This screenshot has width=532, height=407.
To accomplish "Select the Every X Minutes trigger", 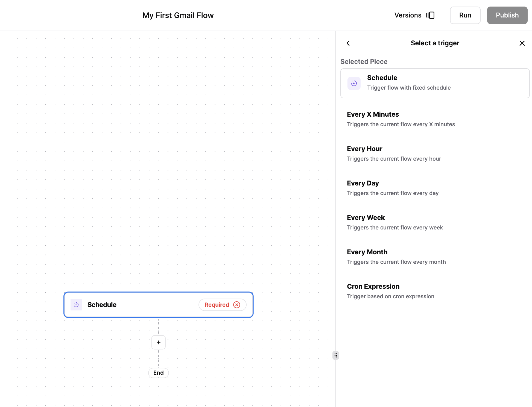I will (x=435, y=119).
